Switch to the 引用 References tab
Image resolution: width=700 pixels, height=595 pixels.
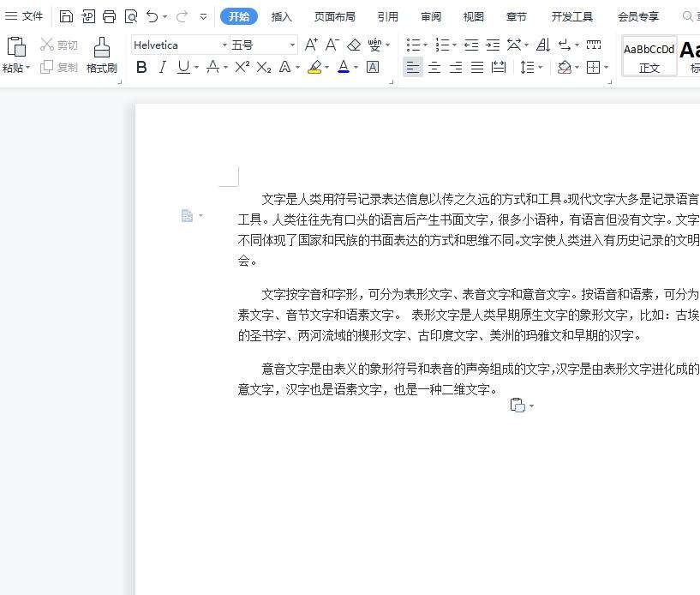387,16
